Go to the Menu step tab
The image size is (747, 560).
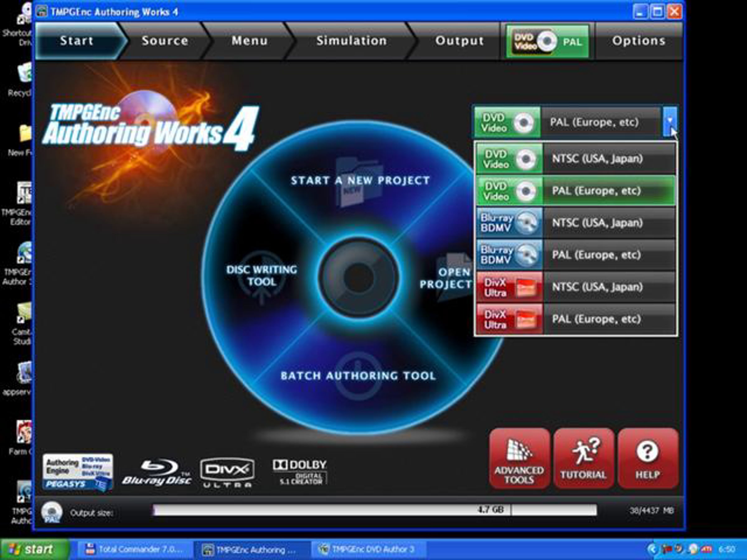coord(250,41)
